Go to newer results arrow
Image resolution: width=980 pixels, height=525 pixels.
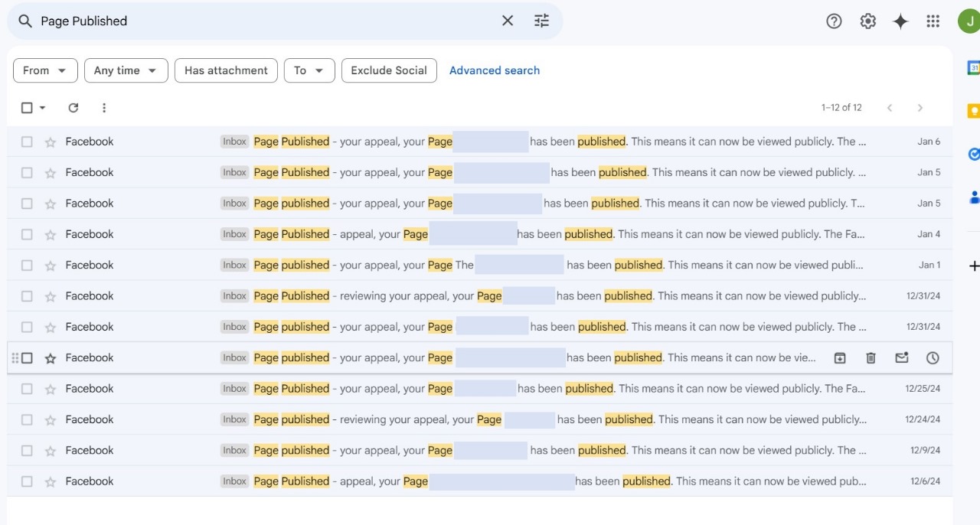coord(890,108)
